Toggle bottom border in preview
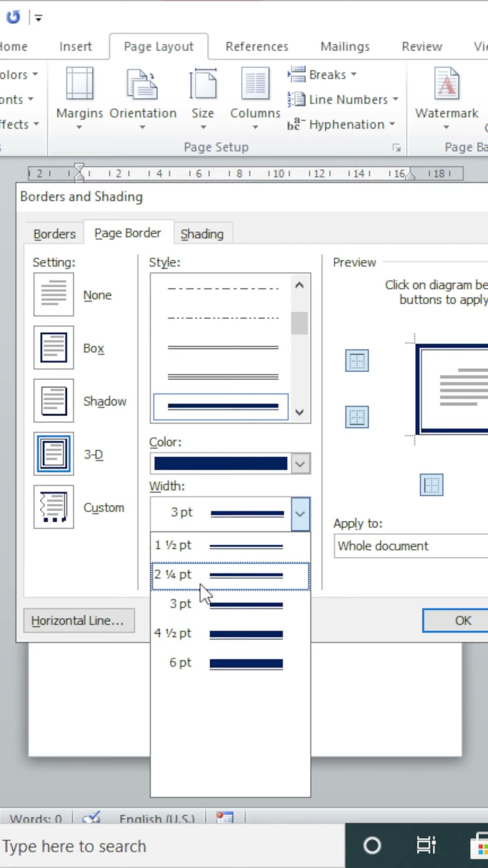 357,417
